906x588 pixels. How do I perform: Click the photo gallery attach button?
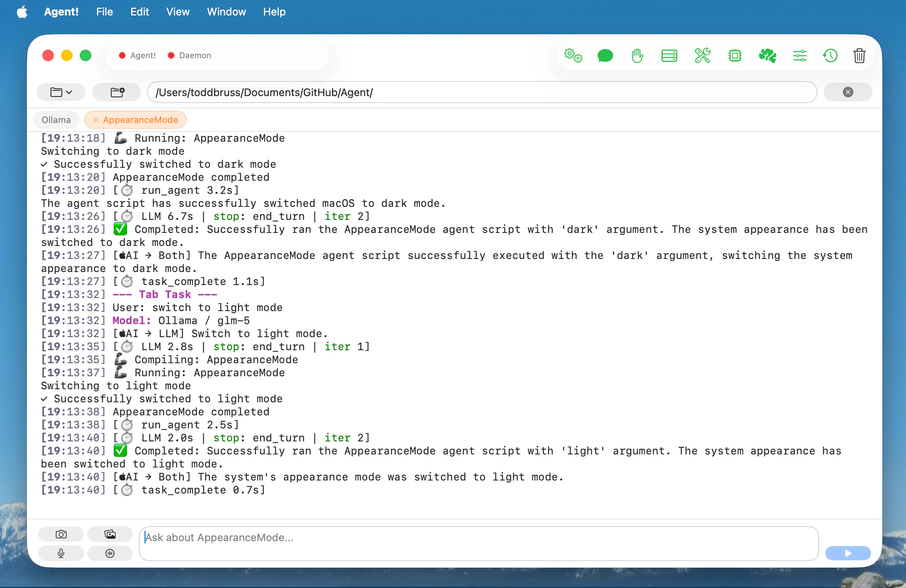pos(110,534)
